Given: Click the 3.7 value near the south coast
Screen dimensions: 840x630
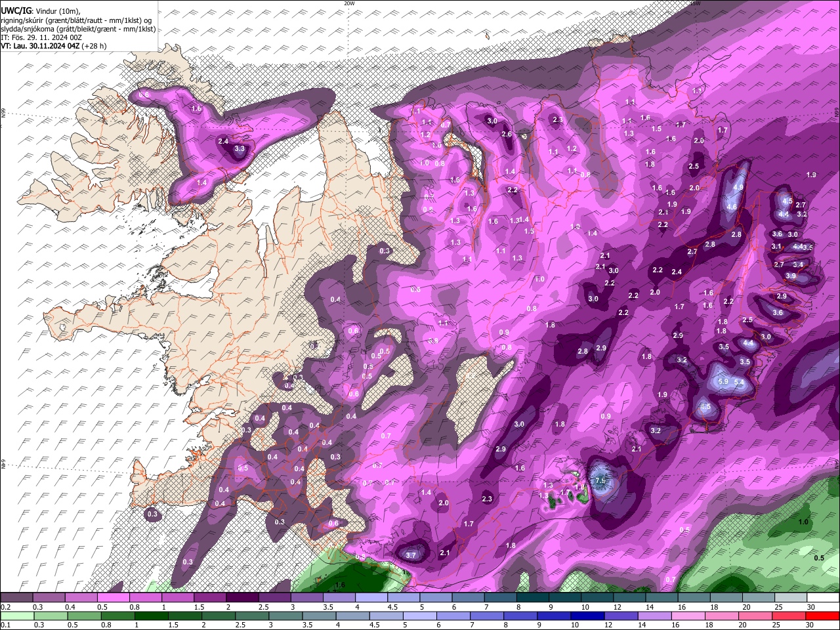Looking at the screenshot, I should [411, 555].
